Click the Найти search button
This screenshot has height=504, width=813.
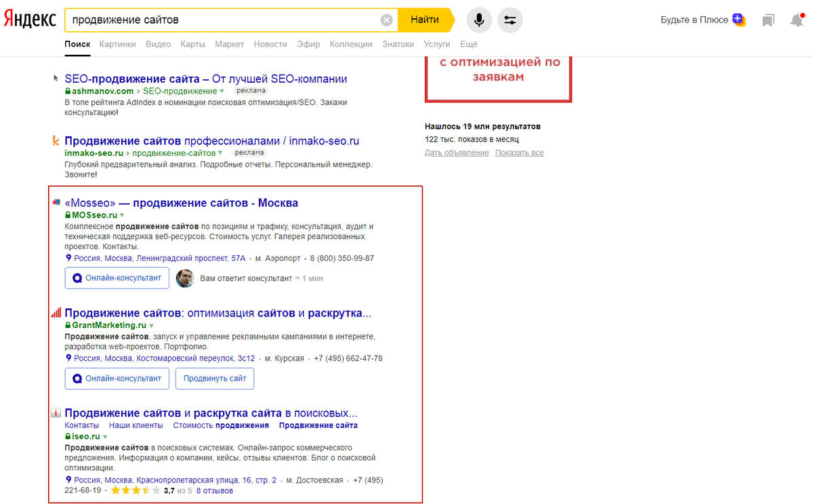(x=425, y=20)
